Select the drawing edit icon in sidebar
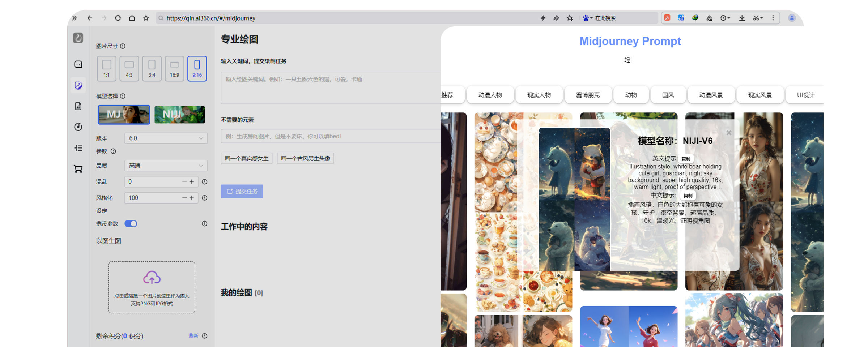Image resolution: width=868 pixels, height=347 pixels. click(78, 85)
